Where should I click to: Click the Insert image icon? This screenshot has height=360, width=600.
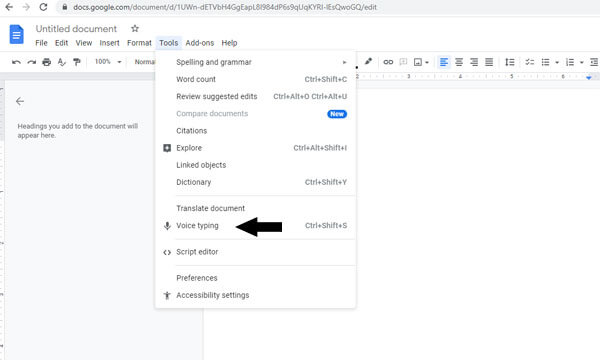pyautogui.click(x=418, y=62)
